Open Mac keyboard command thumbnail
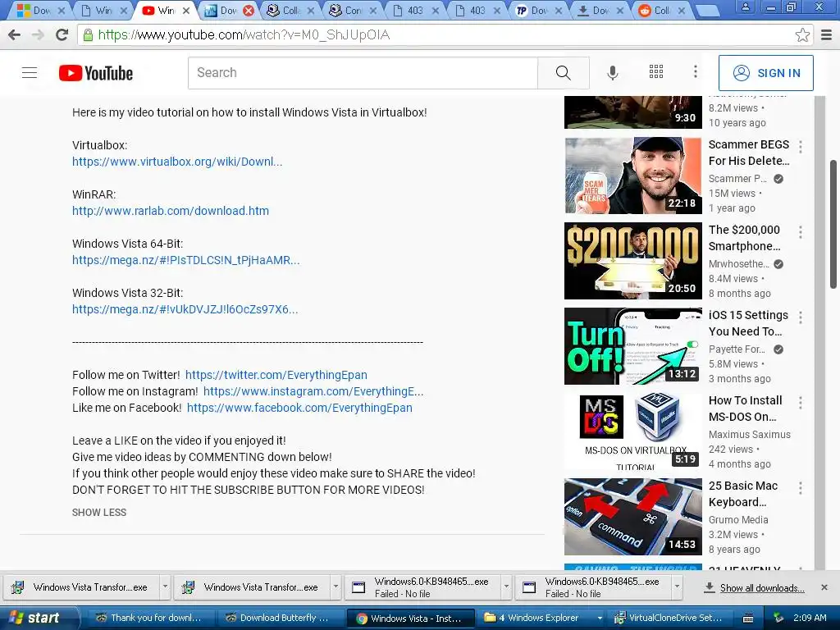This screenshot has height=630, width=840. coord(632,517)
